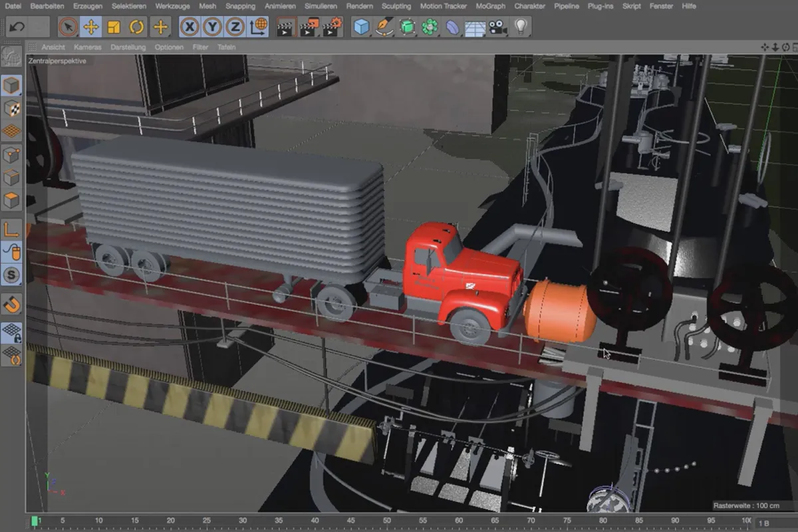798x532 pixels.
Task: Open the Snapping menu
Action: (x=240, y=6)
